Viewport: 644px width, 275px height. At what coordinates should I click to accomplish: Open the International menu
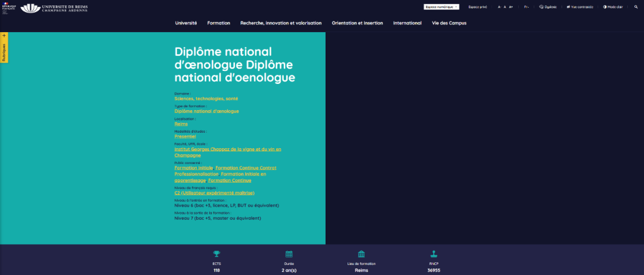tap(407, 23)
